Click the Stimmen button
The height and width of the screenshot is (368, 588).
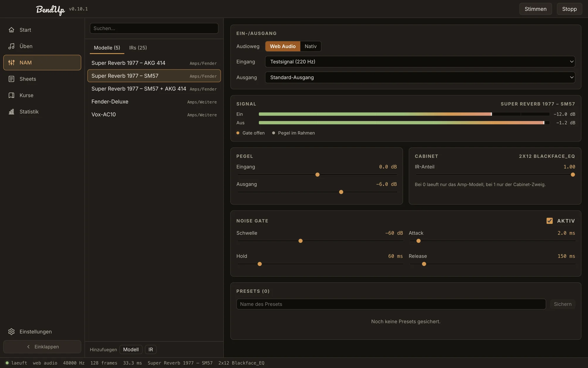pos(535,9)
